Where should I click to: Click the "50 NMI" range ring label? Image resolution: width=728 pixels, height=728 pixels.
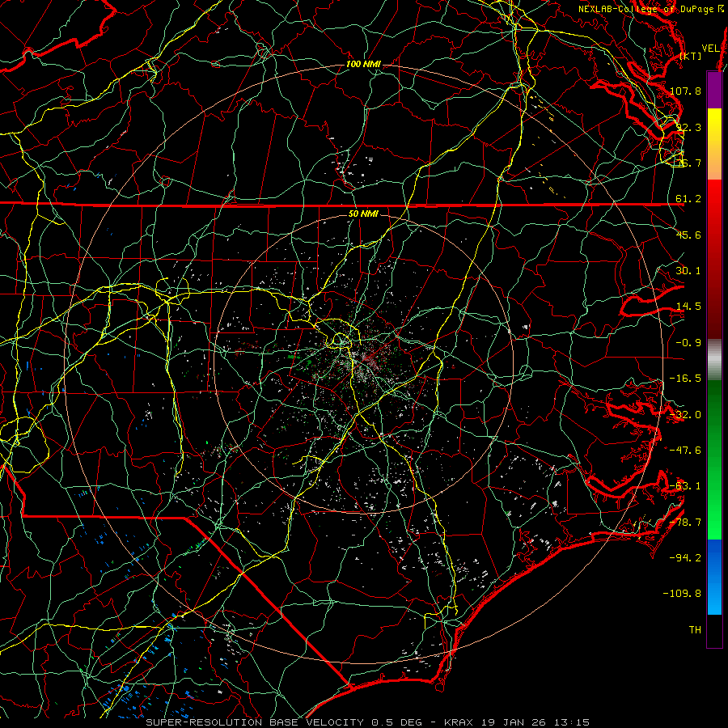pos(363,214)
